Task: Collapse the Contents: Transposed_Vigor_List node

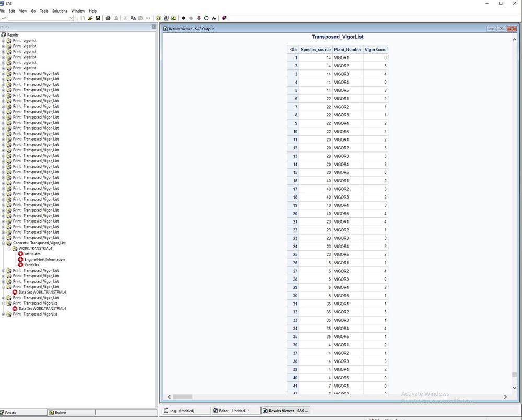Action: 4,243
